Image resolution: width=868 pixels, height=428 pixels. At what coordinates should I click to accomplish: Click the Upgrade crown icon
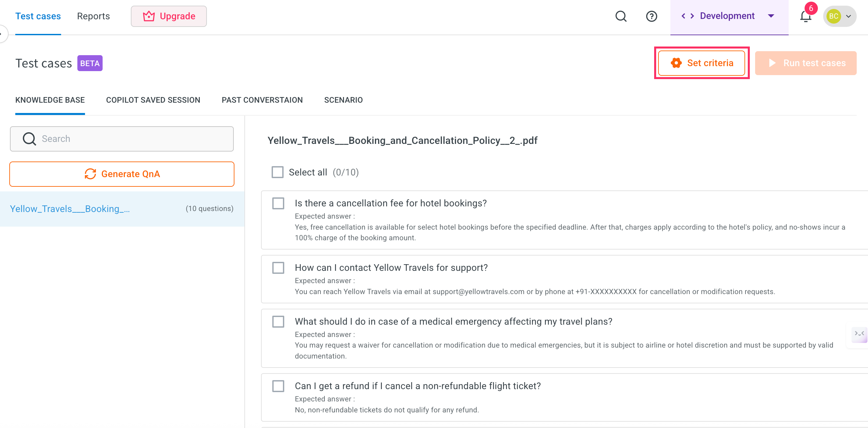coord(149,16)
